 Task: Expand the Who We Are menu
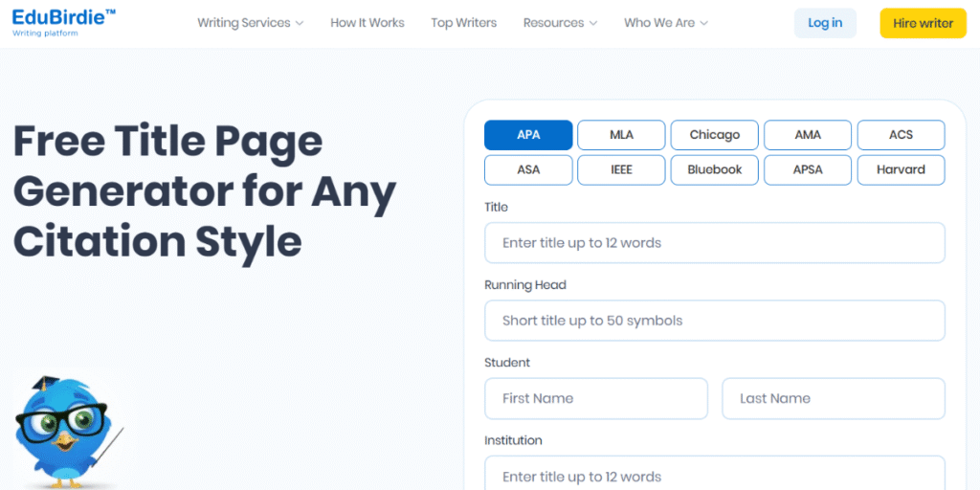coord(666,23)
